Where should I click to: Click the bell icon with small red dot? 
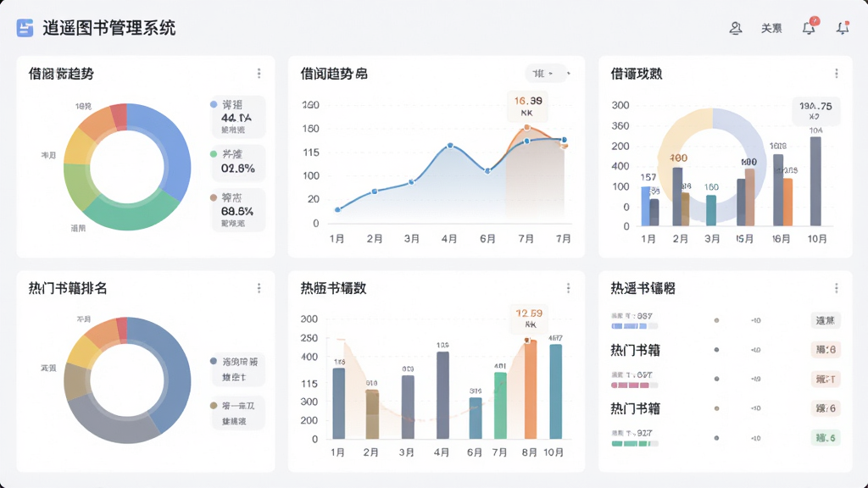click(843, 28)
